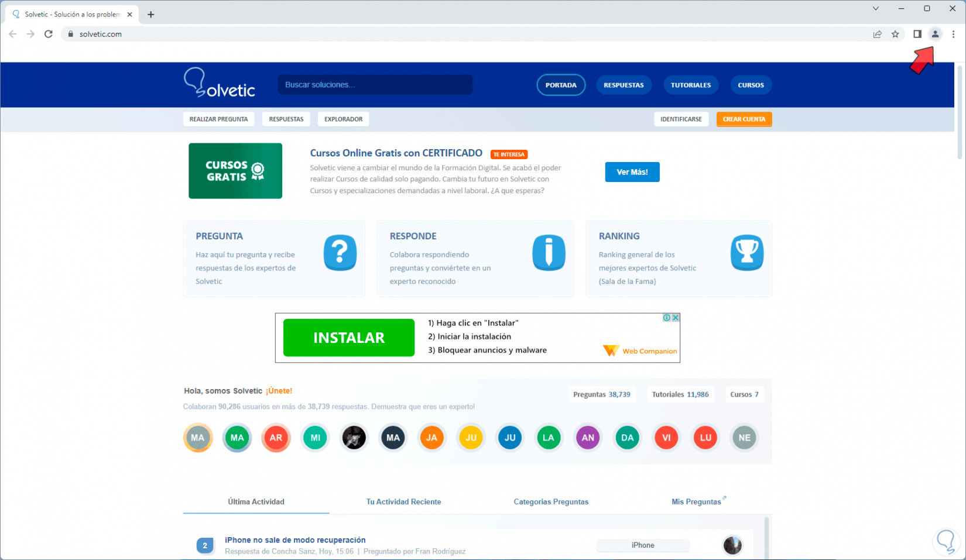
Task: Click the orange CREAR CUENTA button
Action: pos(744,119)
